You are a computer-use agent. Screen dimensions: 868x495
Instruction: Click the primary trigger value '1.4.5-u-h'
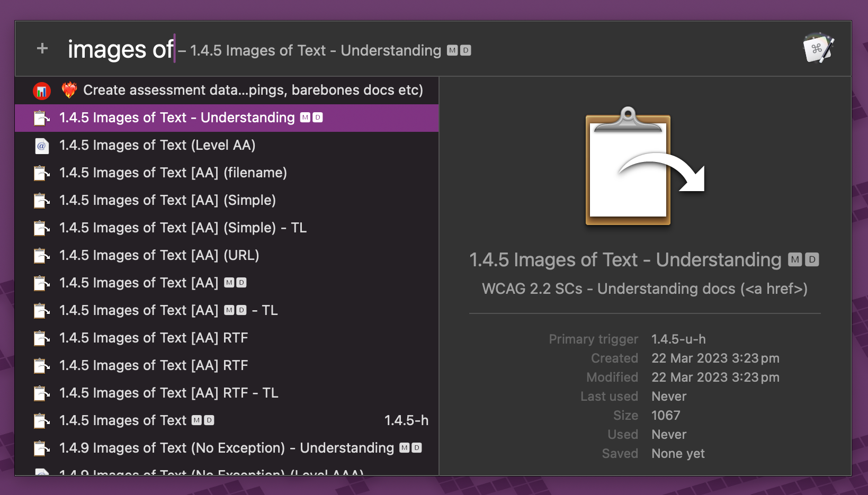click(x=678, y=339)
